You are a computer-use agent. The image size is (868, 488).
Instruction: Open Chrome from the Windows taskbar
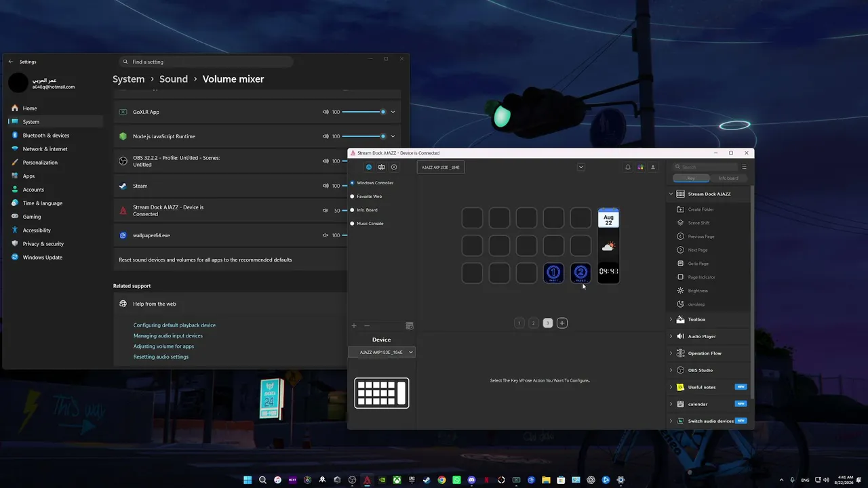441,480
